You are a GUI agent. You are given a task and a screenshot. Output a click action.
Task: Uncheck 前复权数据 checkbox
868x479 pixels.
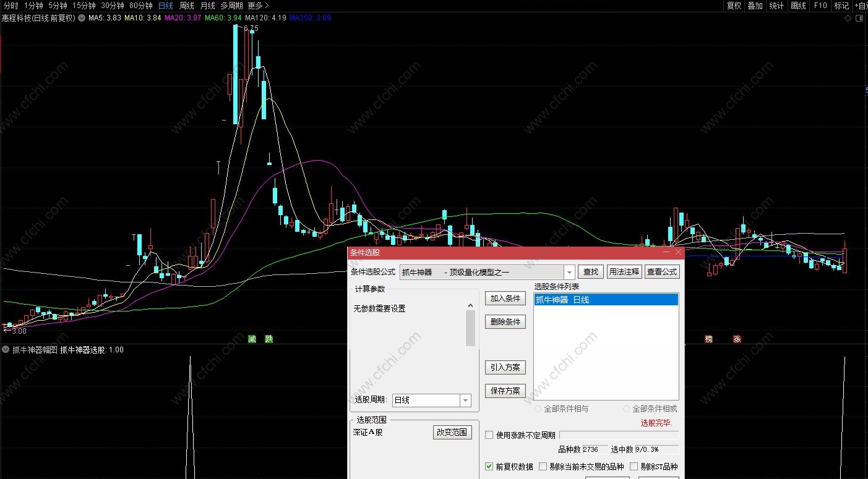click(x=489, y=467)
